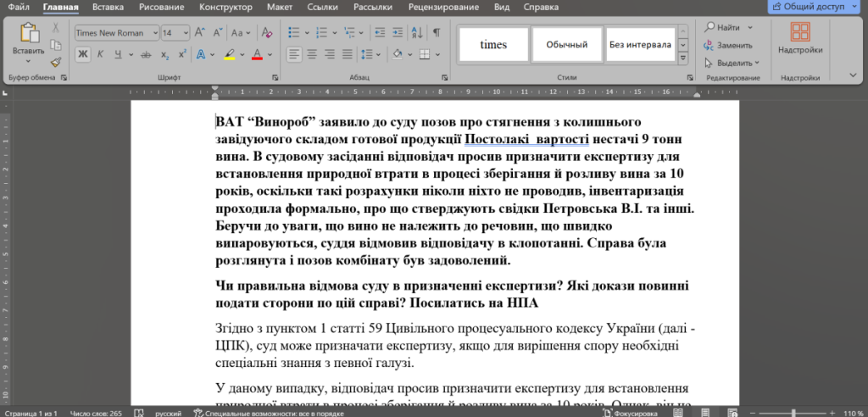
Task: Open the Change Case (Аа) dropdown
Action: pos(241,33)
